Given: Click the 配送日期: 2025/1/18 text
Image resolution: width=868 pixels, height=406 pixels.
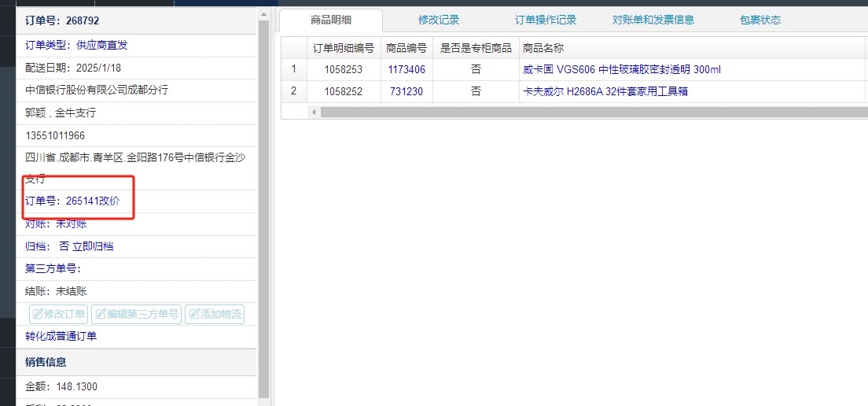Looking at the screenshot, I should pos(73,68).
